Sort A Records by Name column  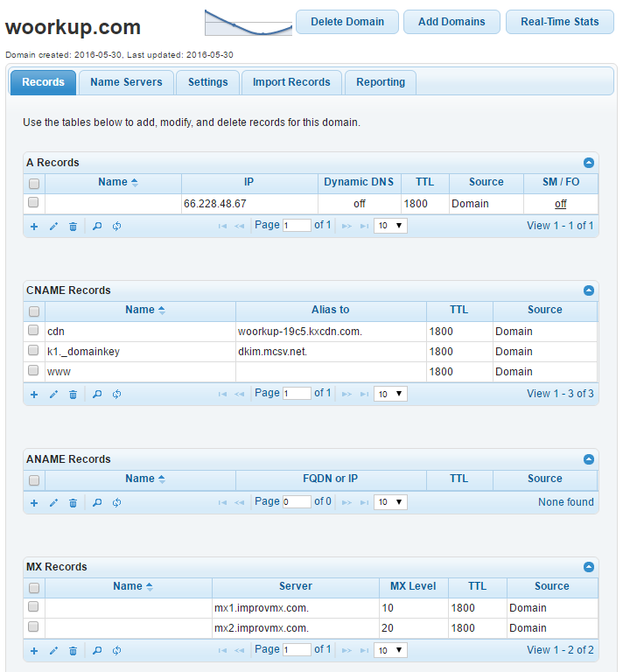click(113, 182)
